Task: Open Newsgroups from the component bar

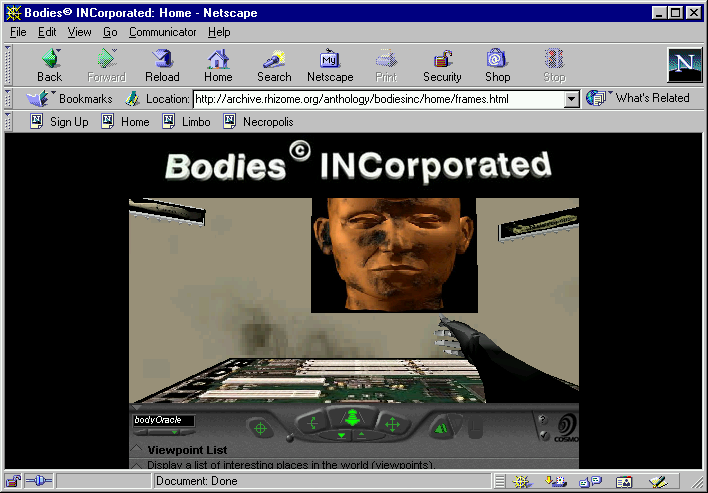Action: pos(591,482)
